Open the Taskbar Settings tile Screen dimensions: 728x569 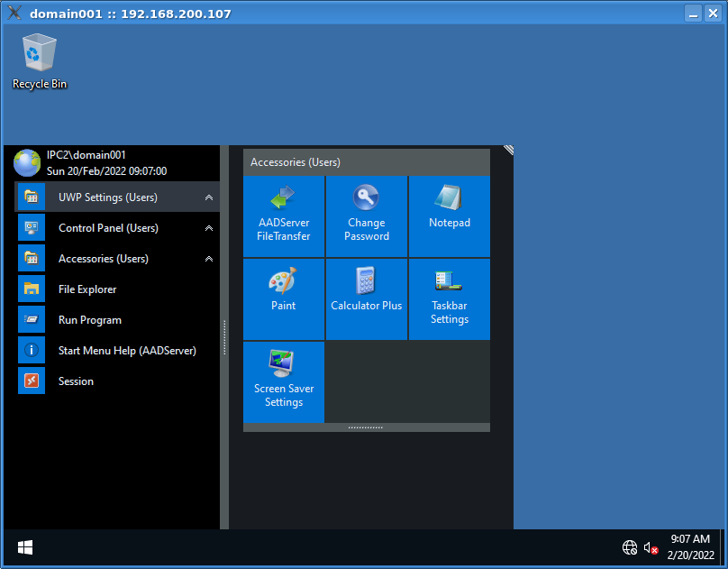point(450,299)
